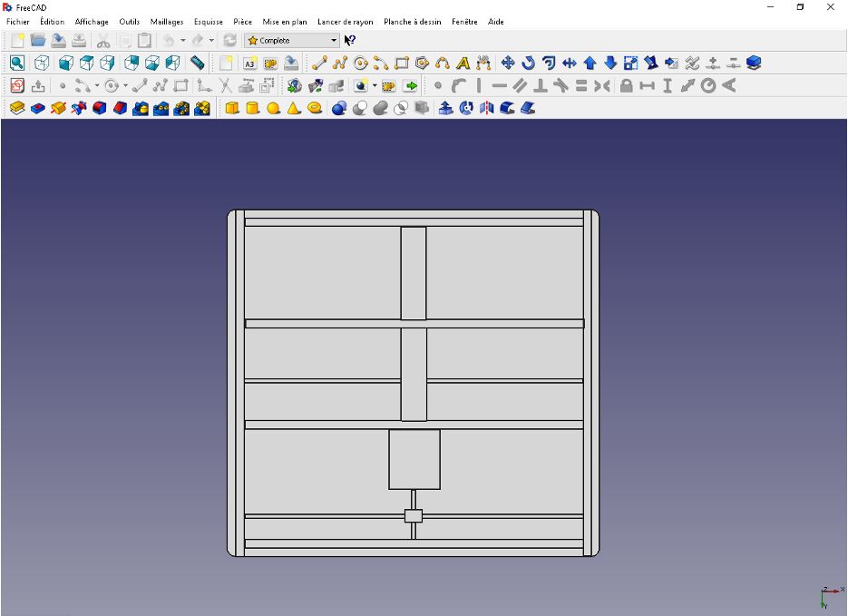Open the Complete workbench dropdown
The image size is (848, 616).
pyautogui.click(x=292, y=40)
